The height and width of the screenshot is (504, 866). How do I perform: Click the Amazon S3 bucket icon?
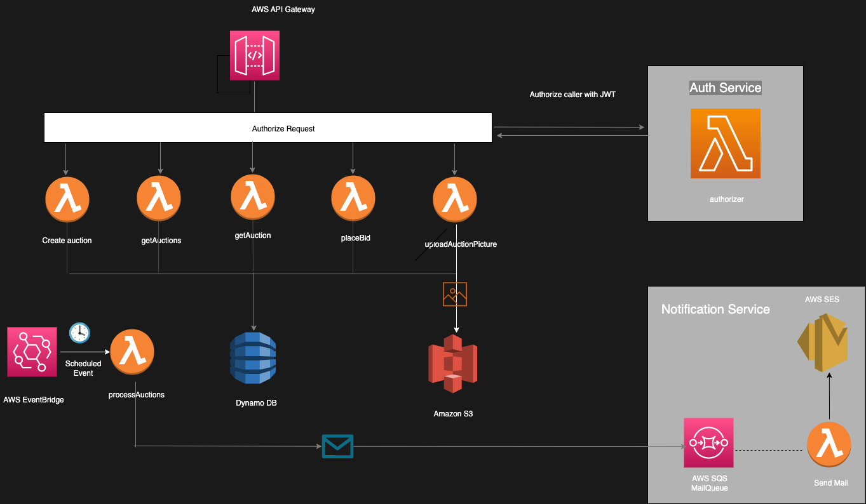click(x=453, y=364)
